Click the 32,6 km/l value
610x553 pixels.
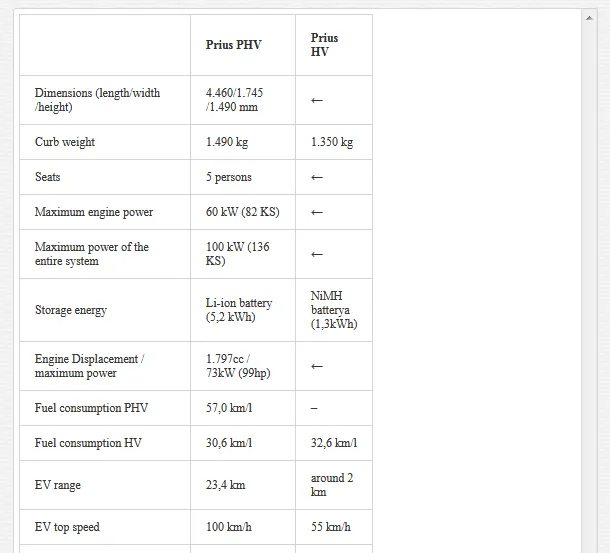334,443
